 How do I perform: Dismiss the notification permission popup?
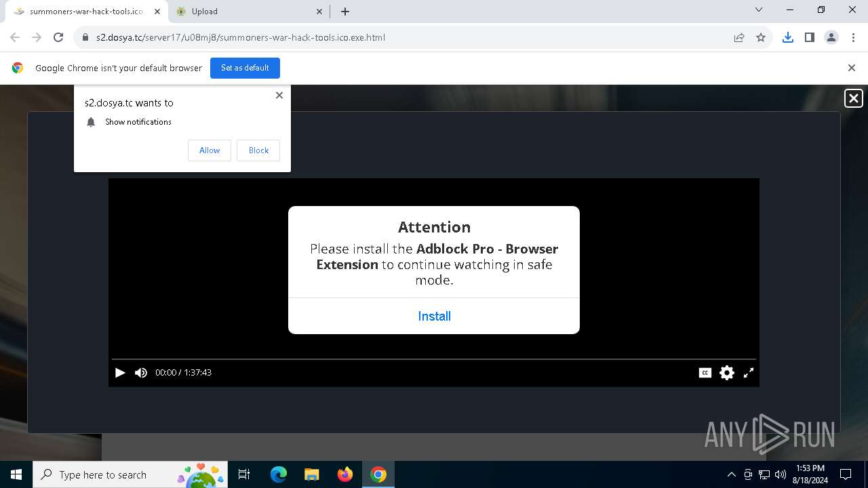(279, 96)
